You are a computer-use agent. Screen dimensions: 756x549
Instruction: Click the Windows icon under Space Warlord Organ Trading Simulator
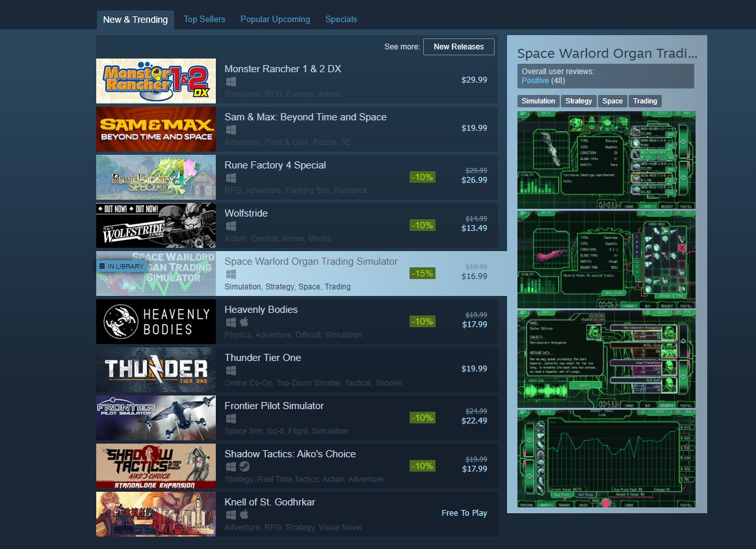[x=231, y=274]
